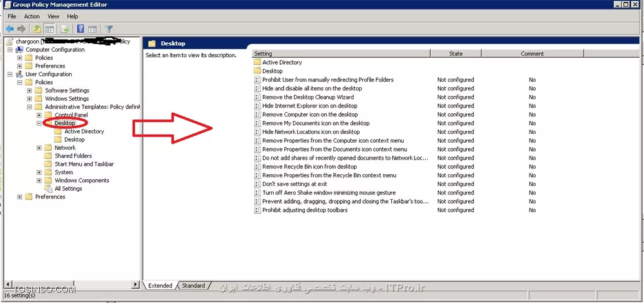Sort by the State column header

[455, 53]
